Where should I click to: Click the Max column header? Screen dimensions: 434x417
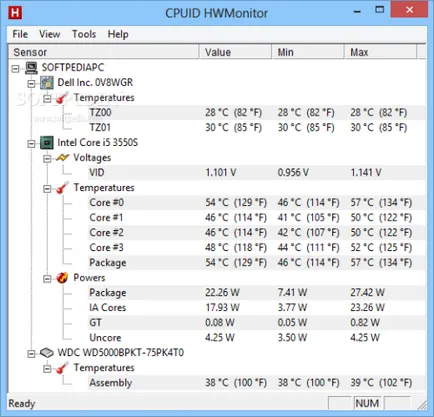coord(381,52)
